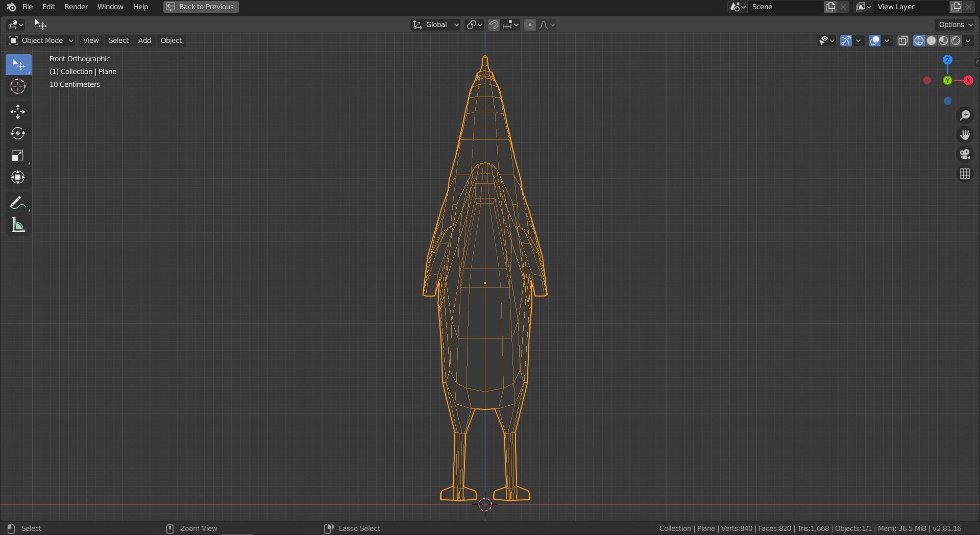980x535 pixels.
Task: Click the Scene name field
Action: 786,7
